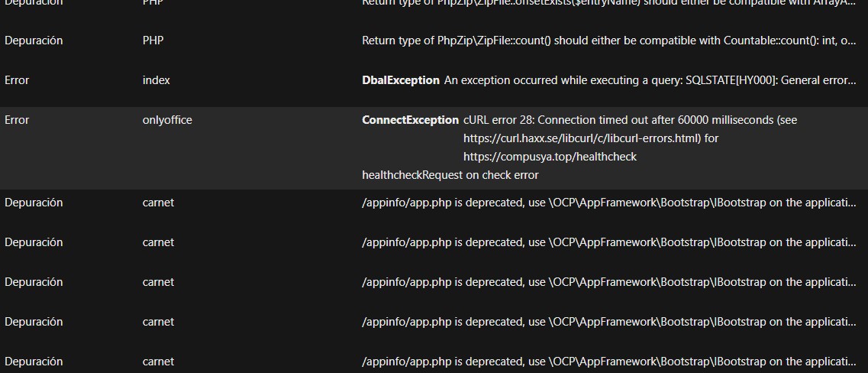The height and width of the screenshot is (373, 868).
Task: Click the curl.haxx.se libcurl-errors URL text
Action: 591,138
